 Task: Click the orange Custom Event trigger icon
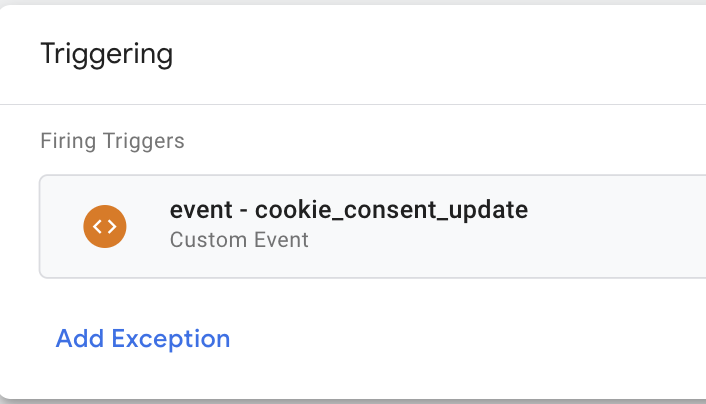(105, 227)
